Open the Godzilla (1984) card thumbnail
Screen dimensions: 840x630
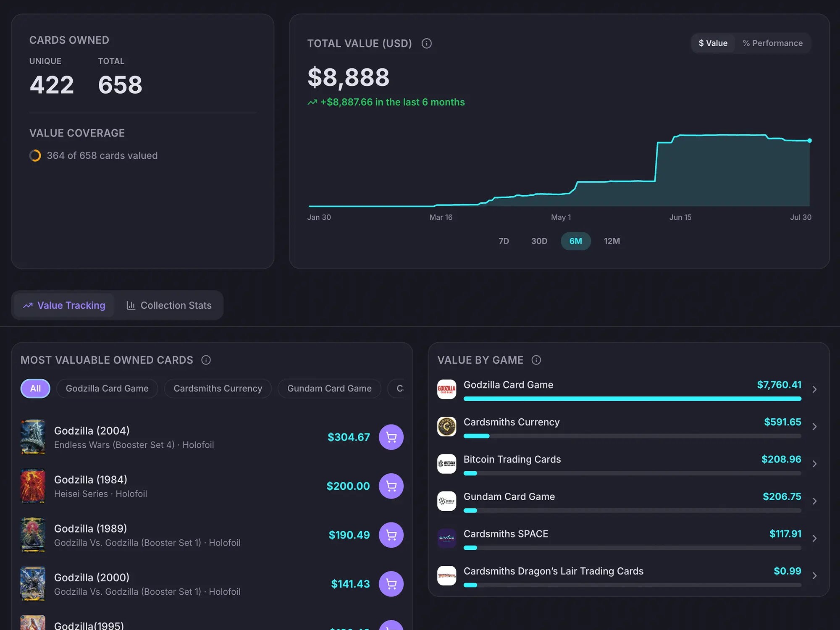(33, 486)
